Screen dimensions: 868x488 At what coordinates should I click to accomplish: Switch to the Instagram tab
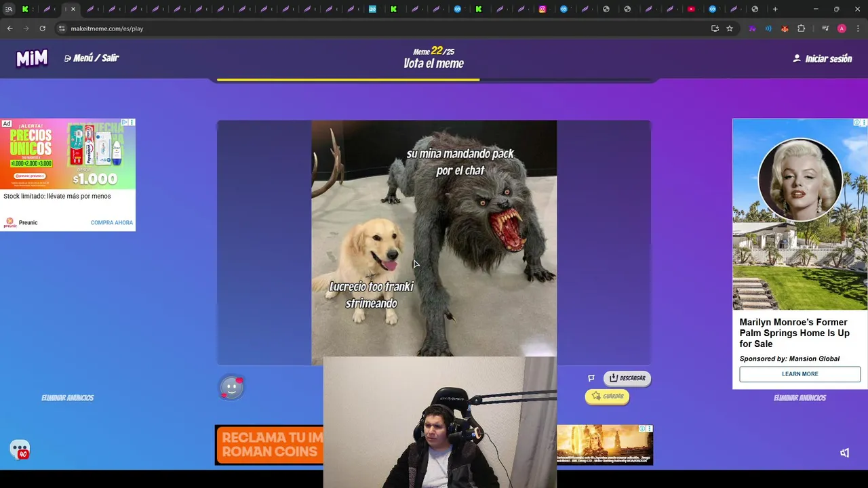[x=542, y=9]
